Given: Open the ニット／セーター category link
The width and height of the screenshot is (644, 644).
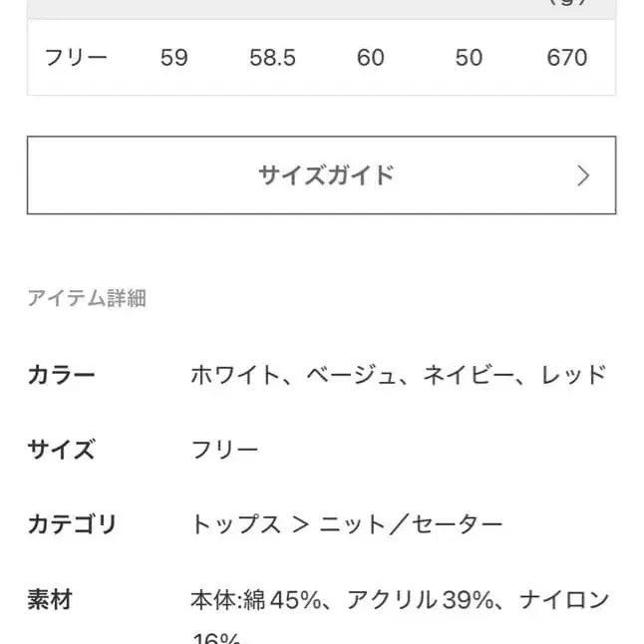Looking at the screenshot, I should coord(411,524).
